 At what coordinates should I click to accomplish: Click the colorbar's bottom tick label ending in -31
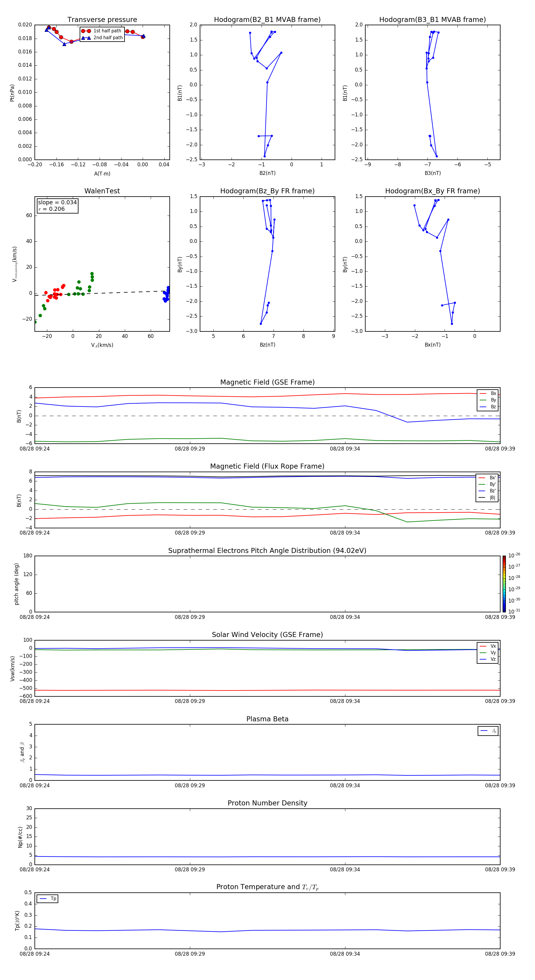(514, 611)
